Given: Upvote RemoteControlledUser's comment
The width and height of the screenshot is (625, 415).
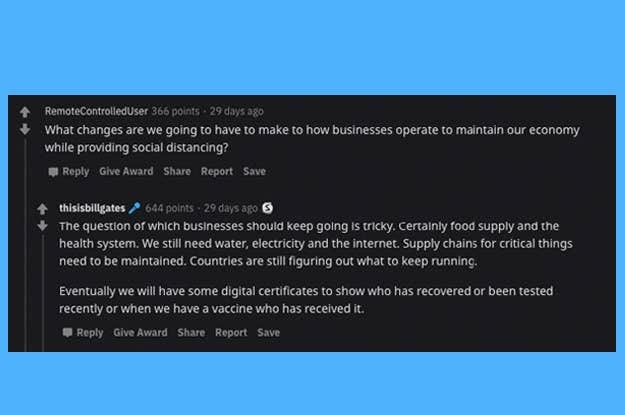Looking at the screenshot, I should 26,110.
